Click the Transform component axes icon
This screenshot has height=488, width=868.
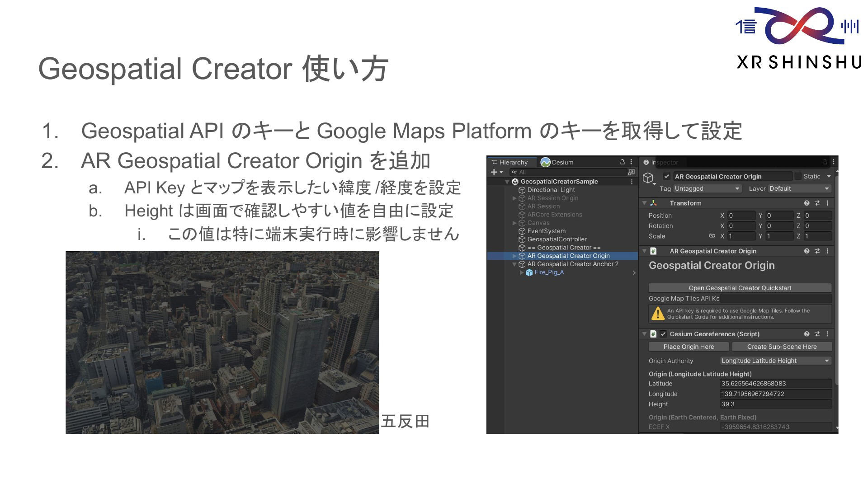coord(653,203)
